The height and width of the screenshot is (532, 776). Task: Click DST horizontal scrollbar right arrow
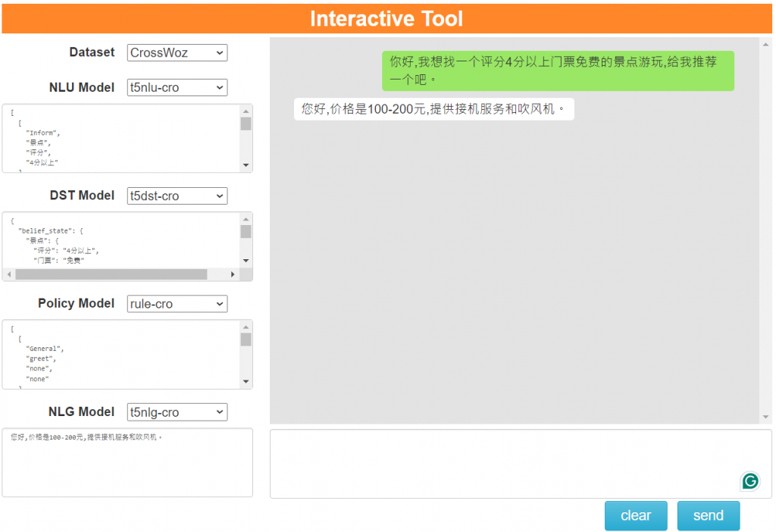(233, 274)
